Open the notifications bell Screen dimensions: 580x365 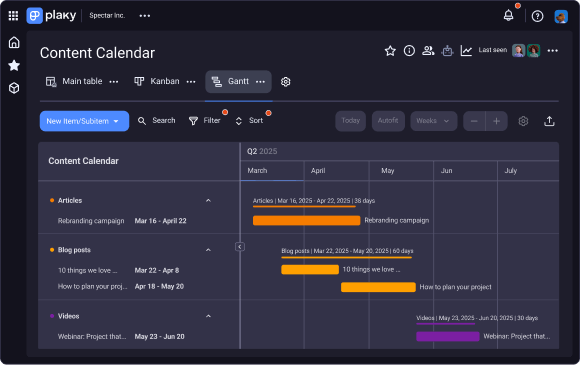508,16
